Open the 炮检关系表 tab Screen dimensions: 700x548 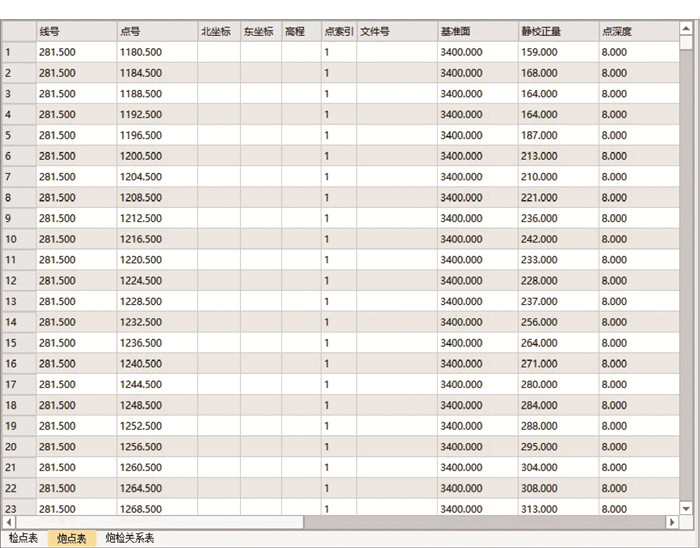point(130,538)
